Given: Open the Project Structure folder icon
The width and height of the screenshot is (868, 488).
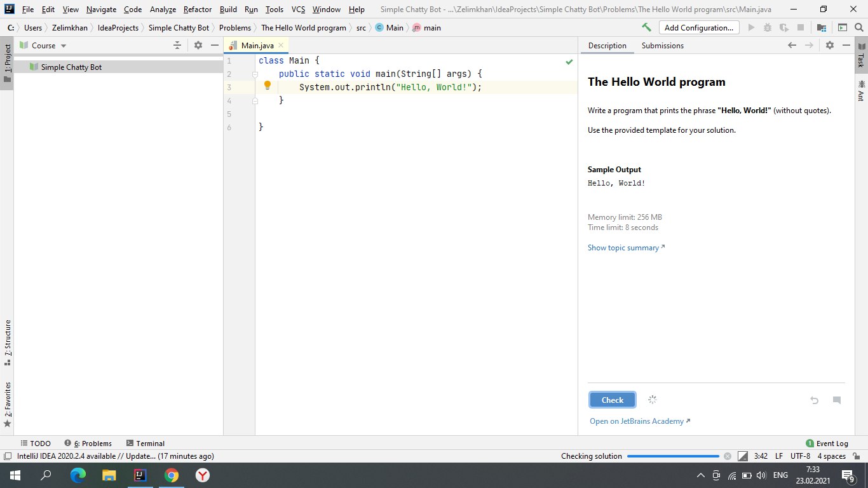Looking at the screenshot, I should (x=822, y=27).
